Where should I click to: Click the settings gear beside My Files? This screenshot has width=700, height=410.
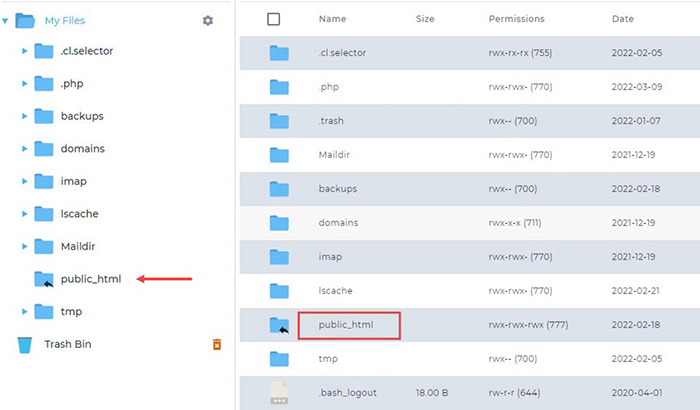[x=208, y=20]
